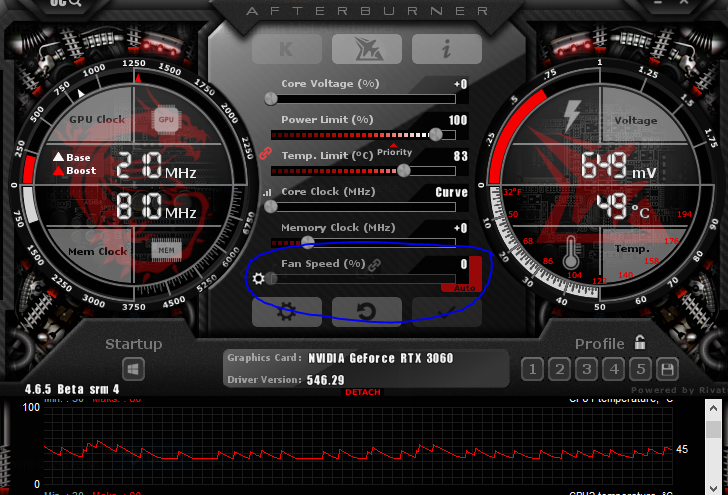This screenshot has height=495, width=728.
Task: Click the 49 °C temperature readout
Action: (623, 206)
